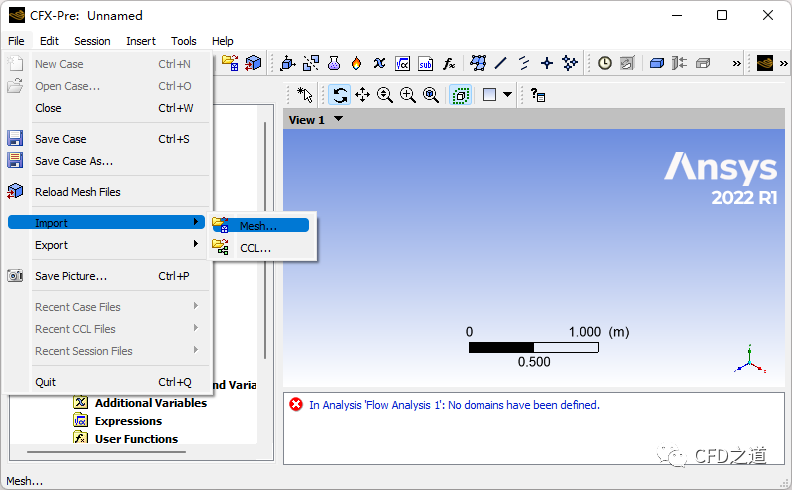Select Additional Variables tree item

coord(151,403)
